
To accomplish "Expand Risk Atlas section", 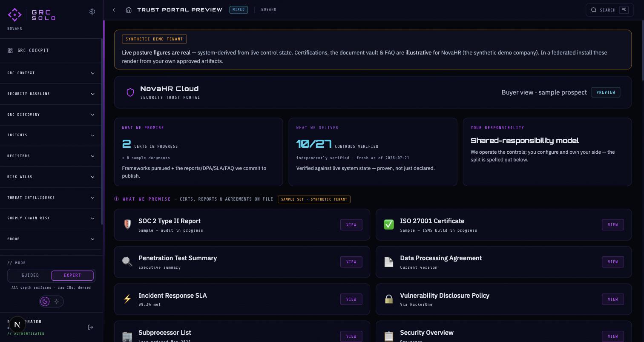I will coord(51,177).
